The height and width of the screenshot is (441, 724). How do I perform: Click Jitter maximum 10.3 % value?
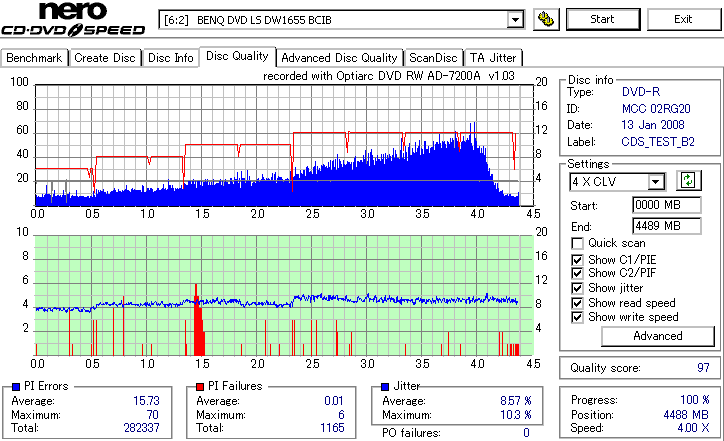tap(516, 415)
